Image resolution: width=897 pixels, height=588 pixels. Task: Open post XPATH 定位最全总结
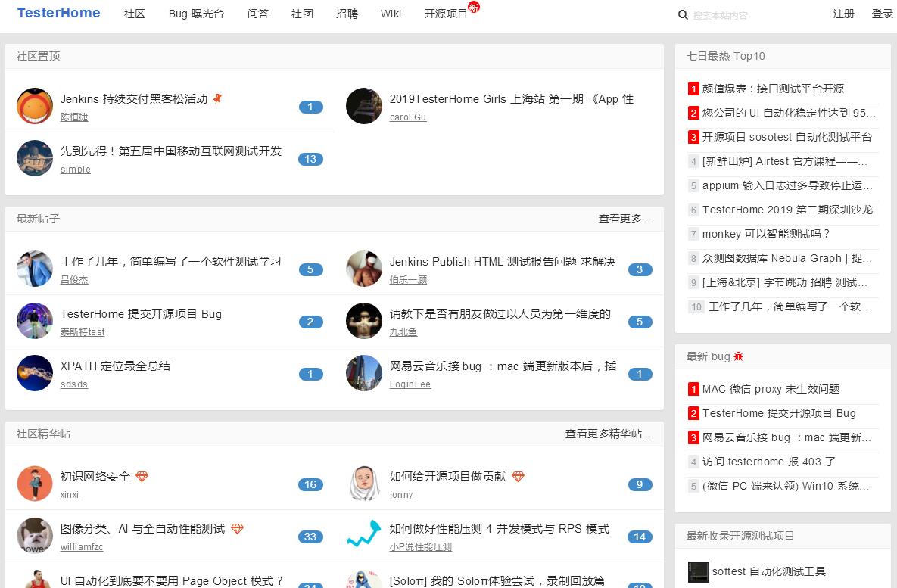coord(115,366)
